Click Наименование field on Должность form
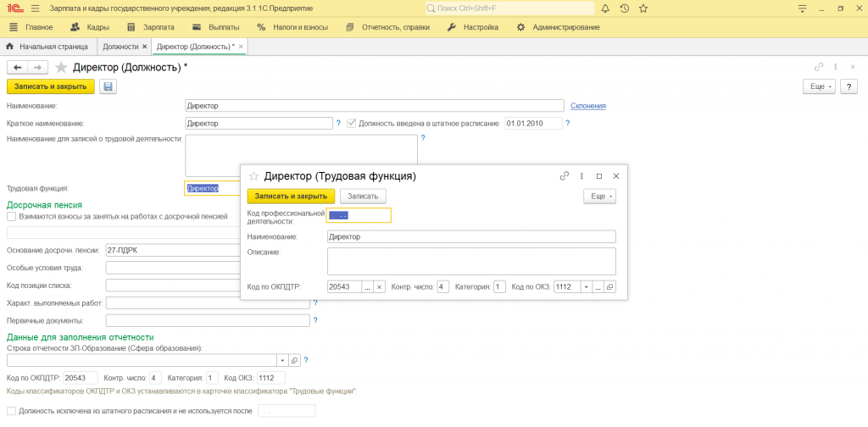This screenshot has width=868, height=427. (374, 106)
